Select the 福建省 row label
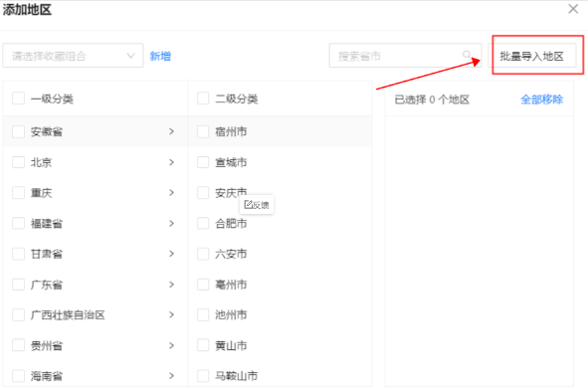 pos(47,224)
